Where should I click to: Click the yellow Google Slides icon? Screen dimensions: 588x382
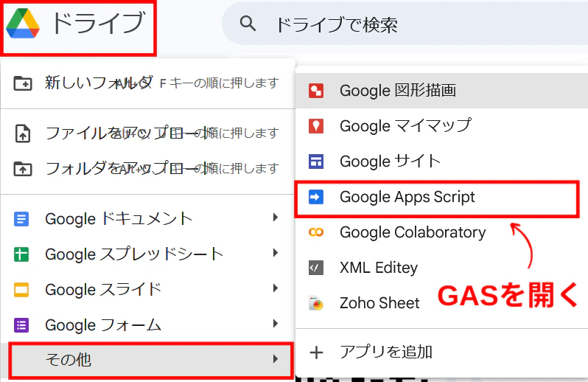(21, 290)
